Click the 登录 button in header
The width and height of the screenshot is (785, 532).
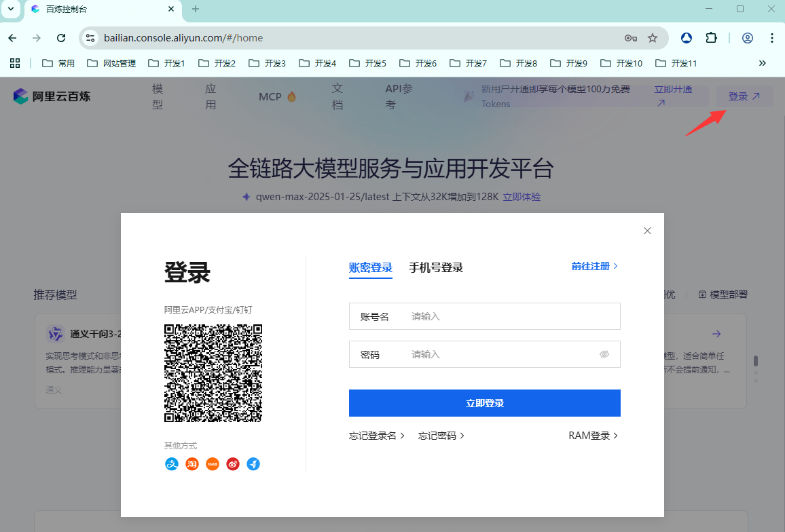coord(744,96)
